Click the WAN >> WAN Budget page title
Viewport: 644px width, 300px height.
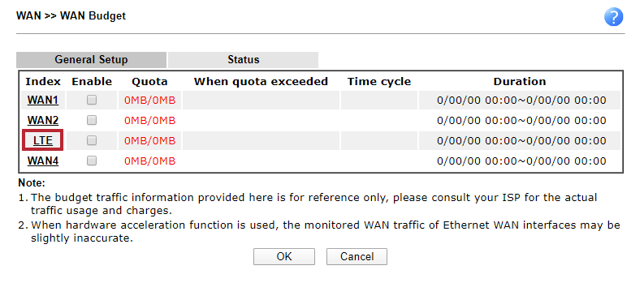(71, 16)
